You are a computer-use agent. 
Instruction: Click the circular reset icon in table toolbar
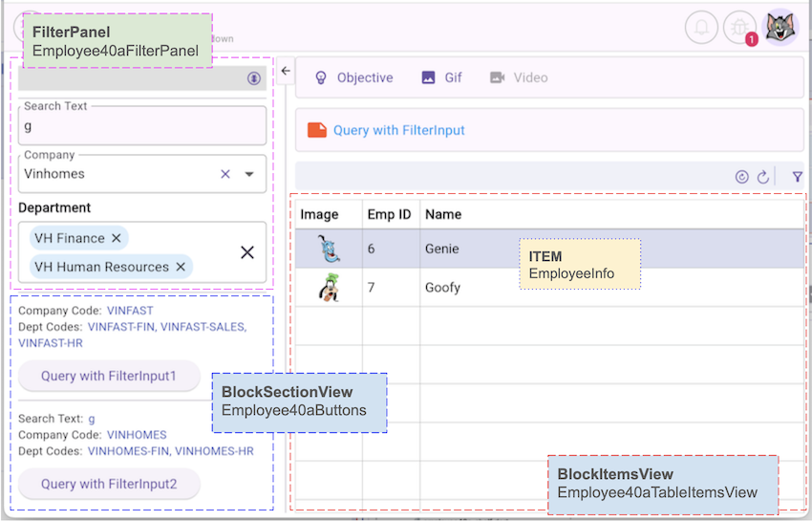pyautogui.click(x=742, y=177)
